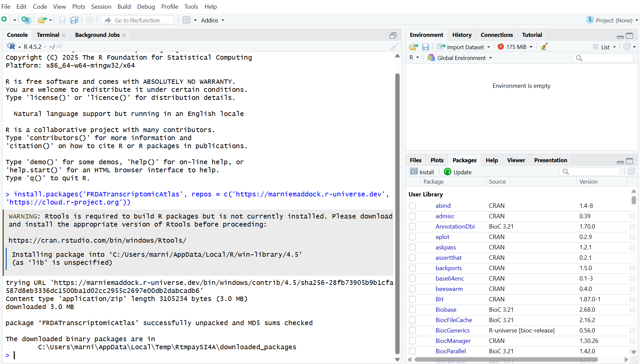Enable the Biobase package checkbox
This screenshot has width=640, height=364.
click(x=412, y=310)
